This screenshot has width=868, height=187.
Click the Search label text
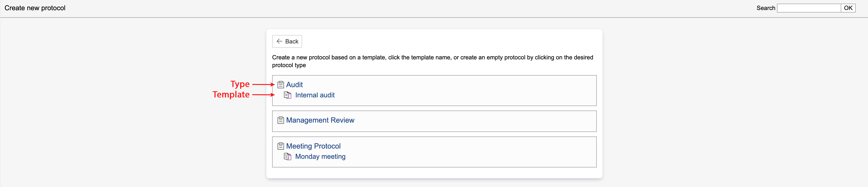pos(766,8)
